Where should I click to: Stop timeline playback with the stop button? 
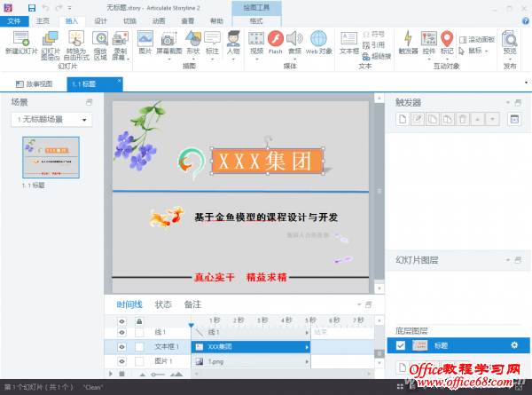tap(121, 374)
